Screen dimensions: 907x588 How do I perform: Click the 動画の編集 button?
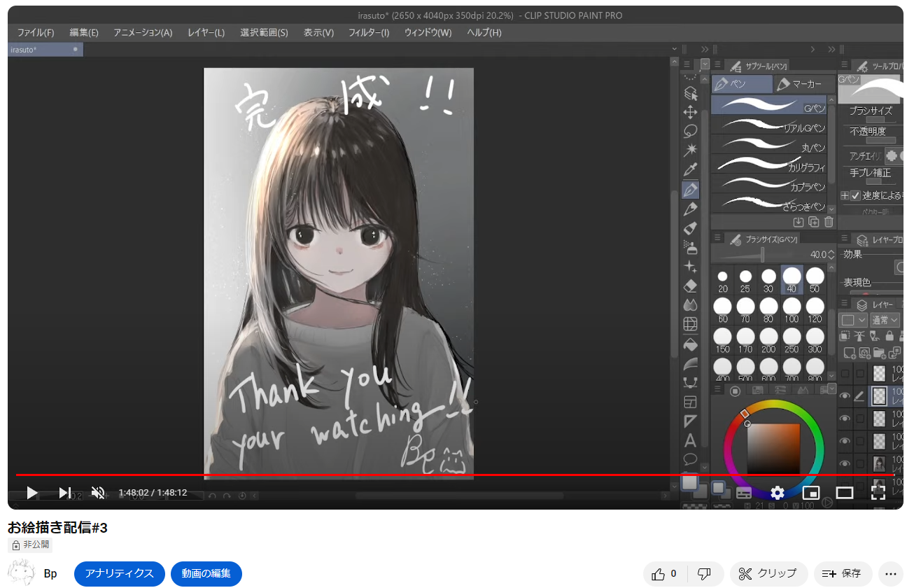pyautogui.click(x=206, y=573)
